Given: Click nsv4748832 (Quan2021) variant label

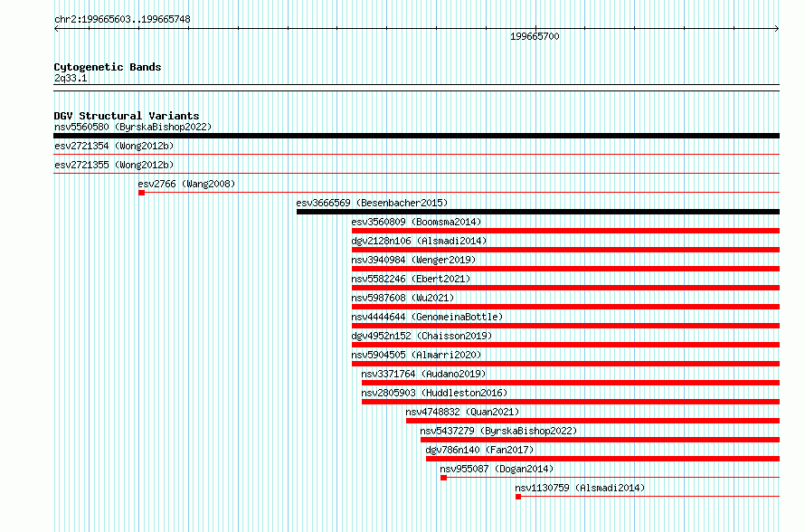Looking at the screenshot, I should pyautogui.click(x=462, y=412).
